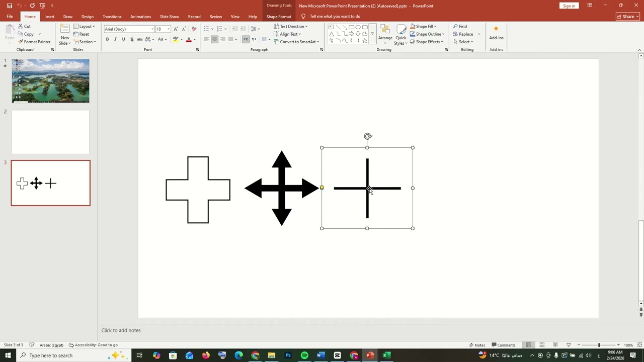Open the Design ribbon tab
The height and width of the screenshot is (362, 644).
87,17
